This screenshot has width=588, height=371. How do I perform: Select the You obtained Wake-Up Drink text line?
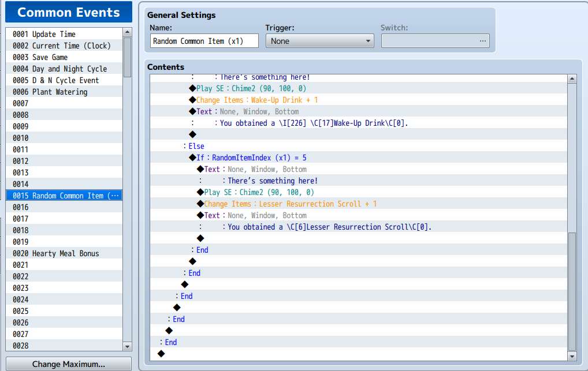[359, 123]
